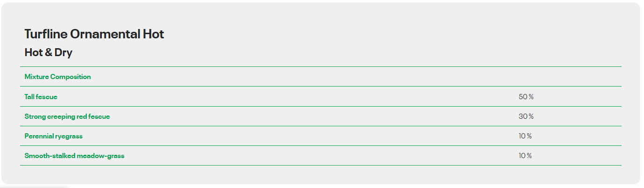Image resolution: width=644 pixels, height=188 pixels.
Task: Click Smooth-stalked meadow-grass 10 % value
Action: click(x=525, y=156)
